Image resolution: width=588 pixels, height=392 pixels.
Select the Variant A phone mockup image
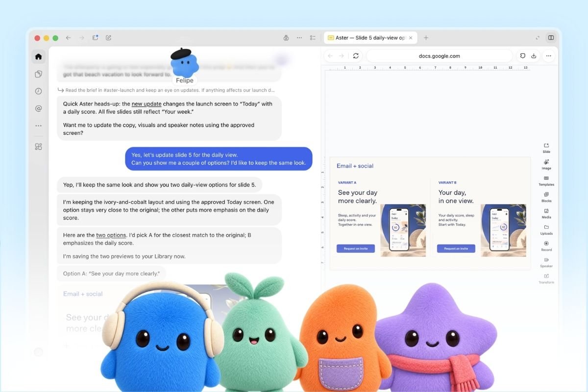click(403, 230)
